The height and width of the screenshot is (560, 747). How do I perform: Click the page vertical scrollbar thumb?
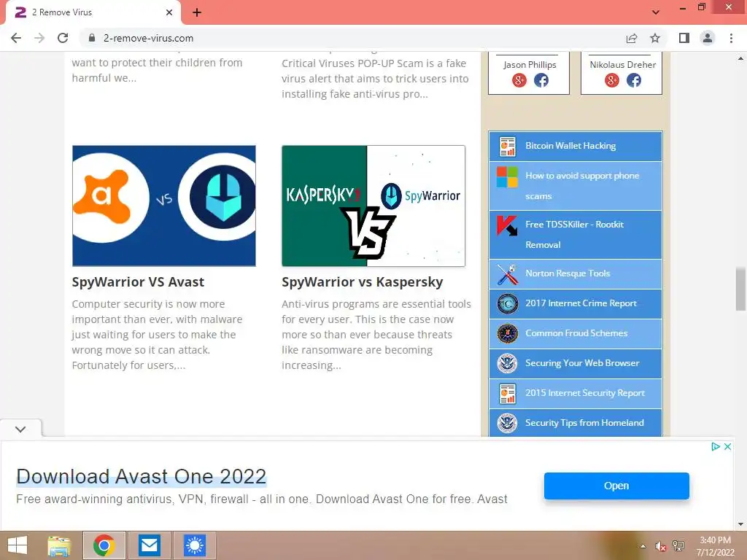point(741,289)
